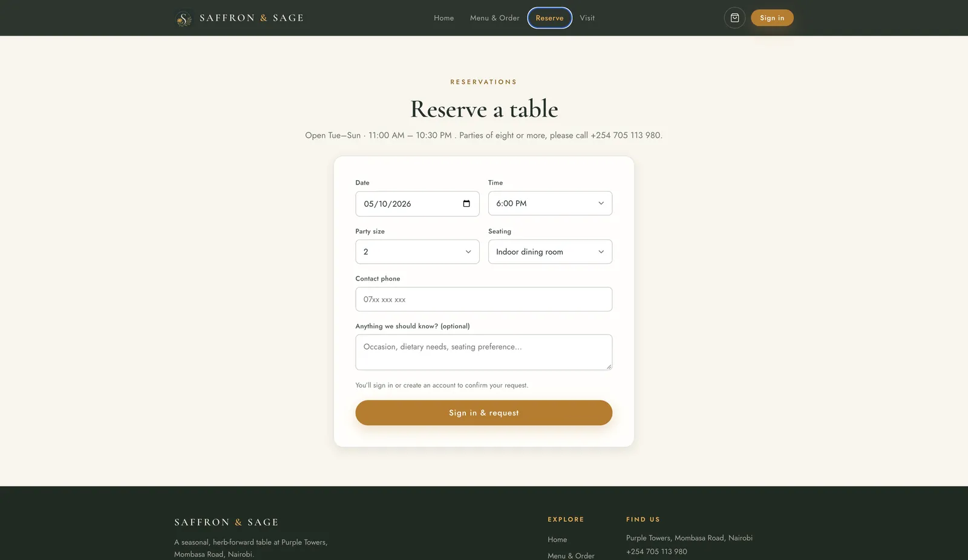Click the opening hours text line
Image resolution: width=968 pixels, height=560 pixels.
pos(484,135)
